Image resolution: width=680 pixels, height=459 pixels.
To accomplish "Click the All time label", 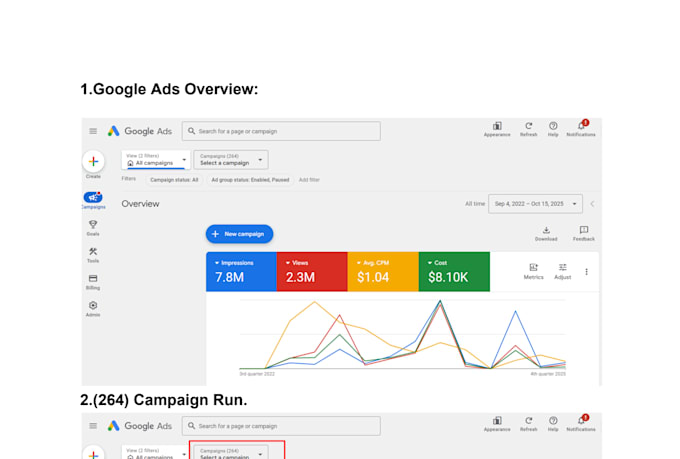I will (475, 204).
